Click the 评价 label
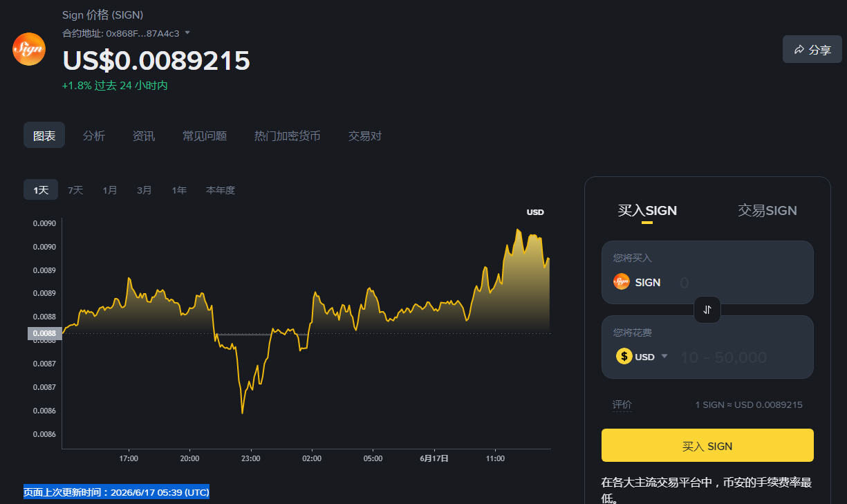847x504 pixels. point(622,405)
